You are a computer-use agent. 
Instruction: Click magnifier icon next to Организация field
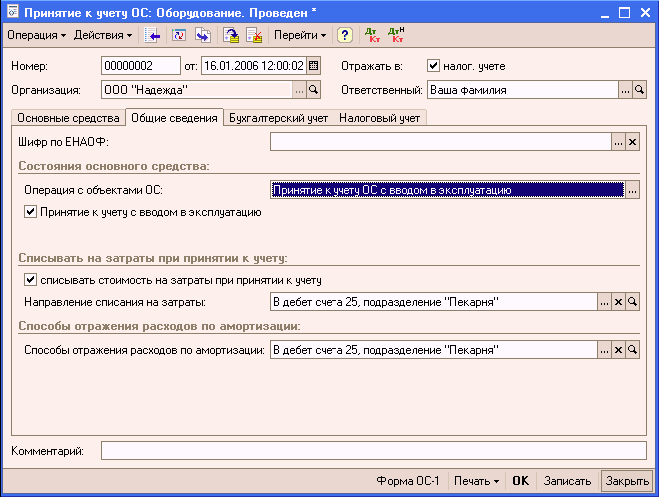313,90
